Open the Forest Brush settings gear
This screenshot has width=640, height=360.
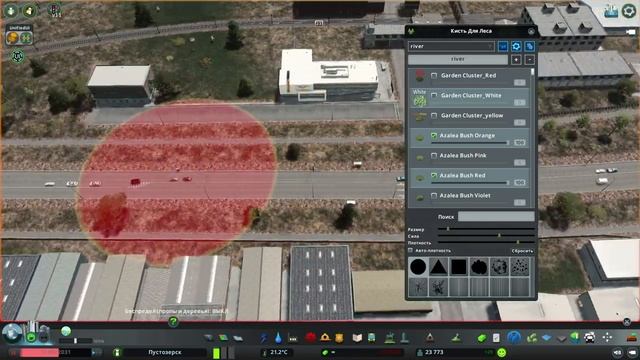516,46
